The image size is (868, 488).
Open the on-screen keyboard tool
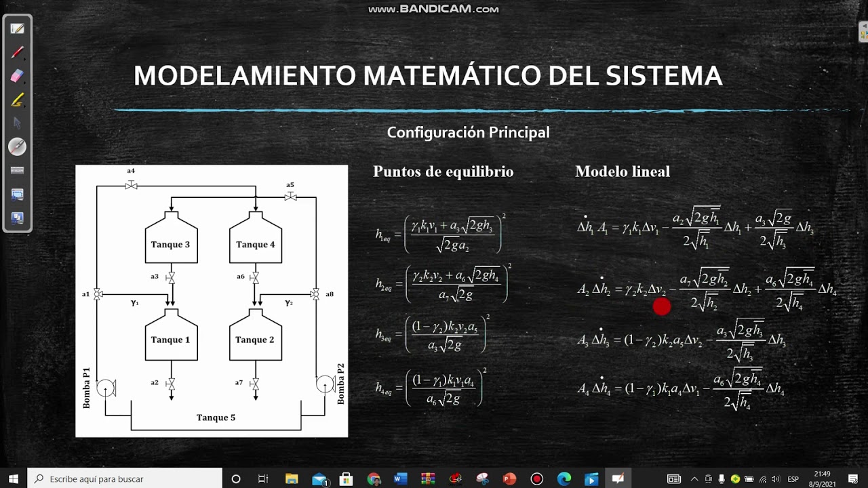[x=17, y=171]
